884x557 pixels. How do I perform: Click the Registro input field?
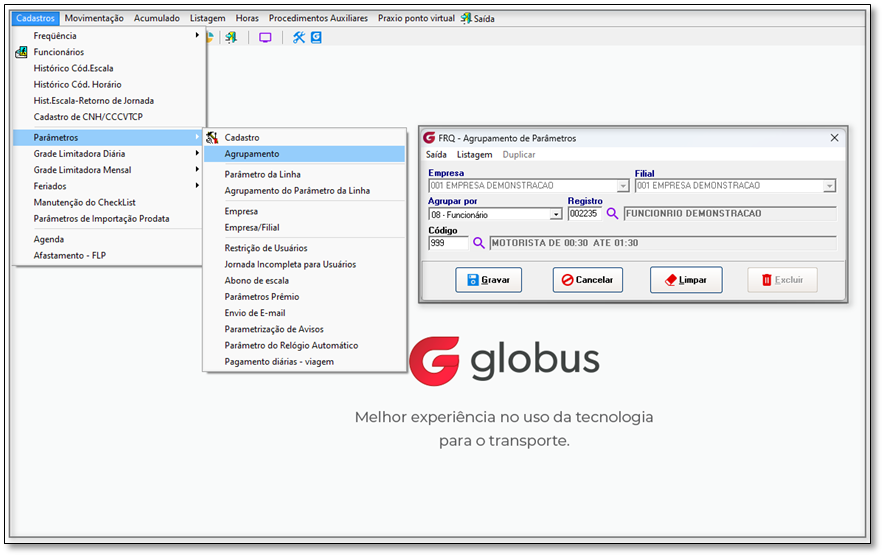point(585,214)
